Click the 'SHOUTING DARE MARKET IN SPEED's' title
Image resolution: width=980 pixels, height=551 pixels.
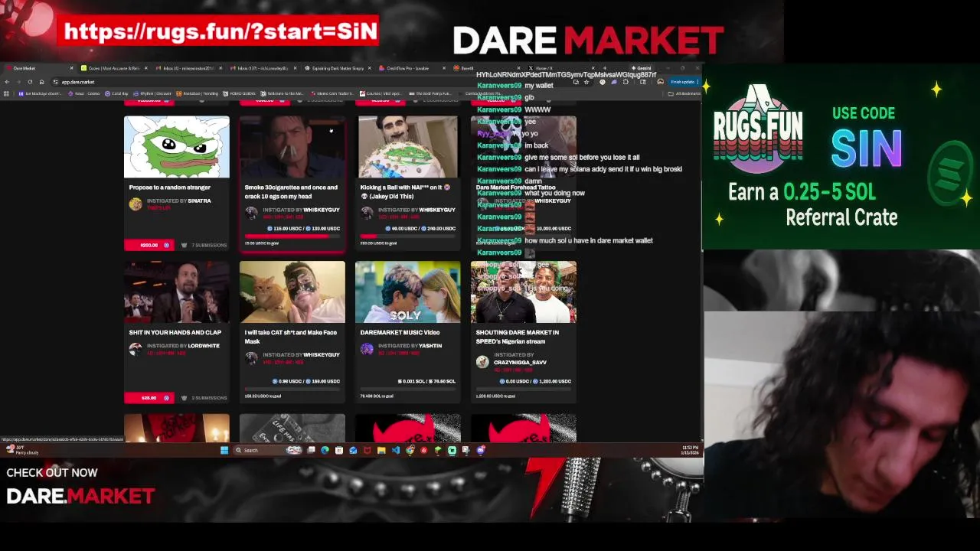click(x=517, y=337)
